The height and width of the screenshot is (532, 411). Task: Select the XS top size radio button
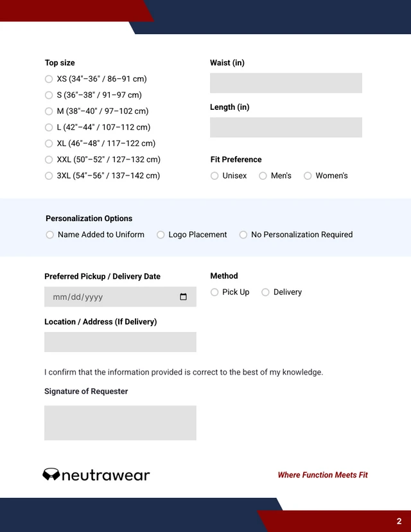(x=49, y=78)
